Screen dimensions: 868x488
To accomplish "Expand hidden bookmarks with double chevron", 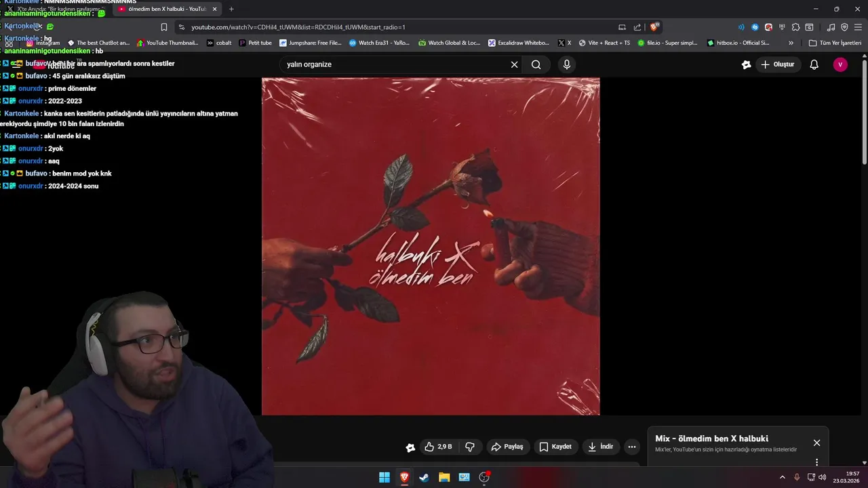I will click(x=791, y=43).
